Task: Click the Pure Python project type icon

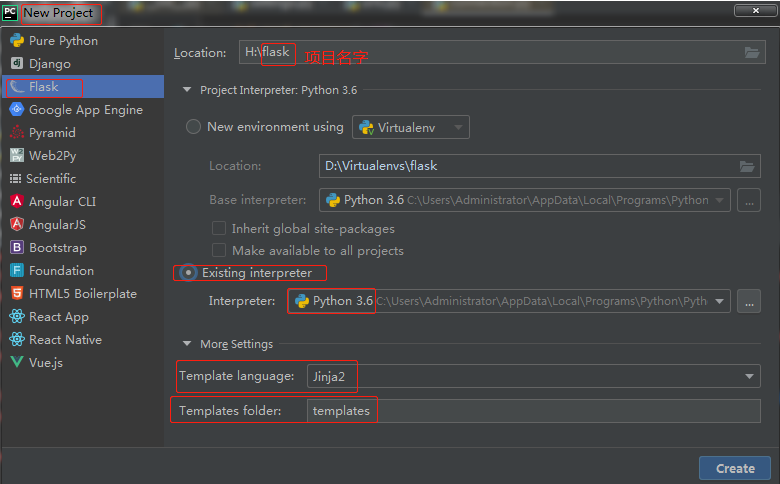Action: coord(17,40)
